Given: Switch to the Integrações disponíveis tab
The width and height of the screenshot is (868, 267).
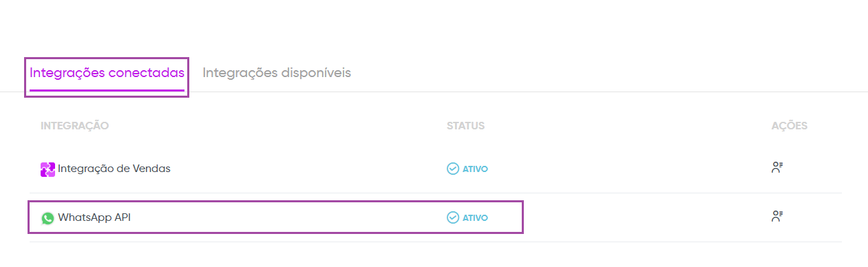Looking at the screenshot, I should pos(277,72).
